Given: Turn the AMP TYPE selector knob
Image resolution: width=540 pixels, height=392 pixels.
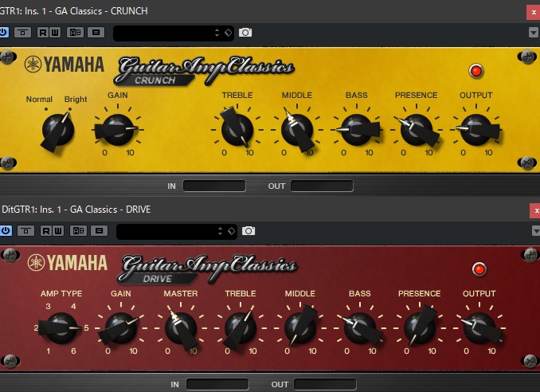Looking at the screenshot, I should click(61, 328).
